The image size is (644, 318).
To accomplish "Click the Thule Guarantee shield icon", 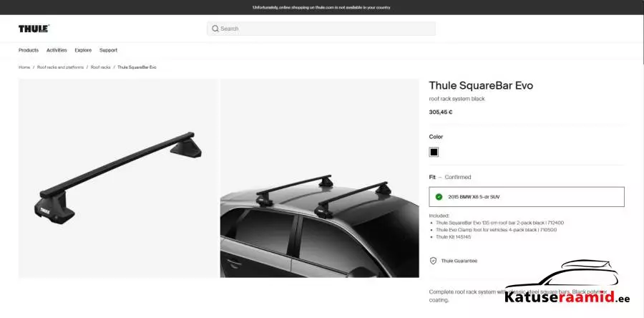I will pos(433,261).
